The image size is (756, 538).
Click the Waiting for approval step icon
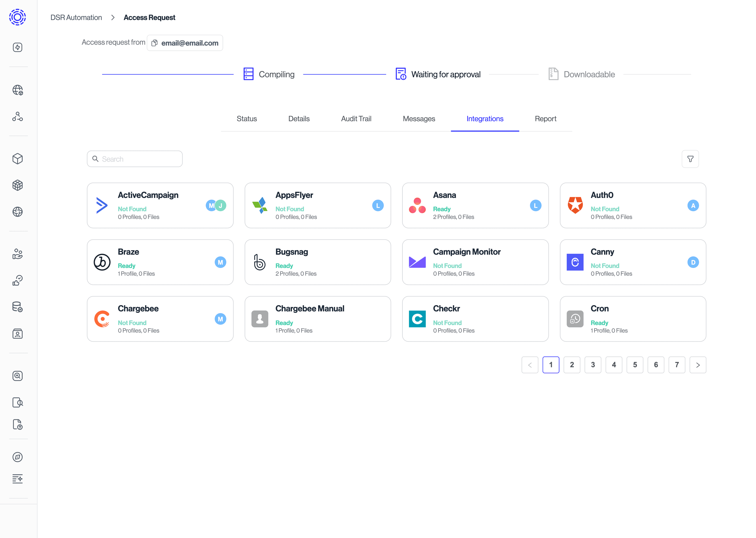coord(401,74)
